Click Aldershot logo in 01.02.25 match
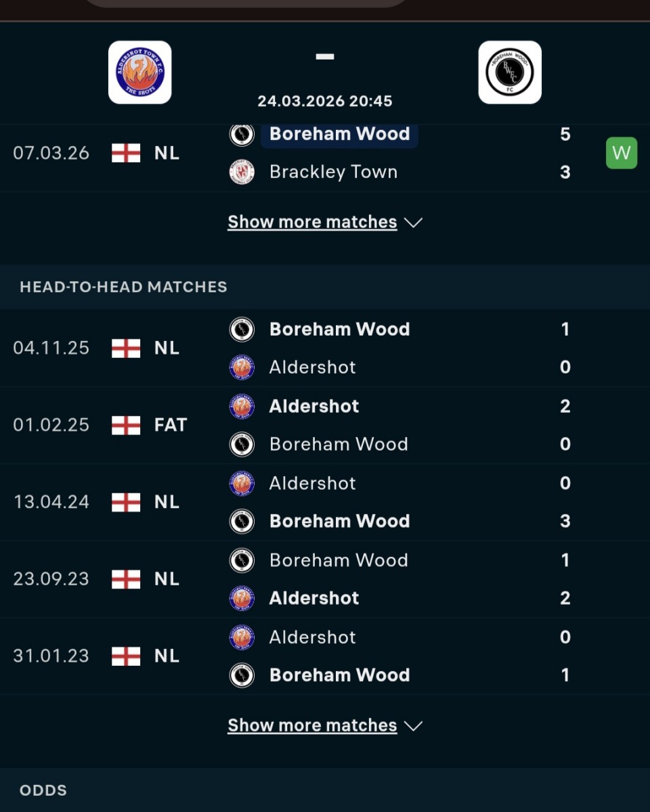Image resolution: width=650 pixels, height=812 pixels. tap(242, 407)
